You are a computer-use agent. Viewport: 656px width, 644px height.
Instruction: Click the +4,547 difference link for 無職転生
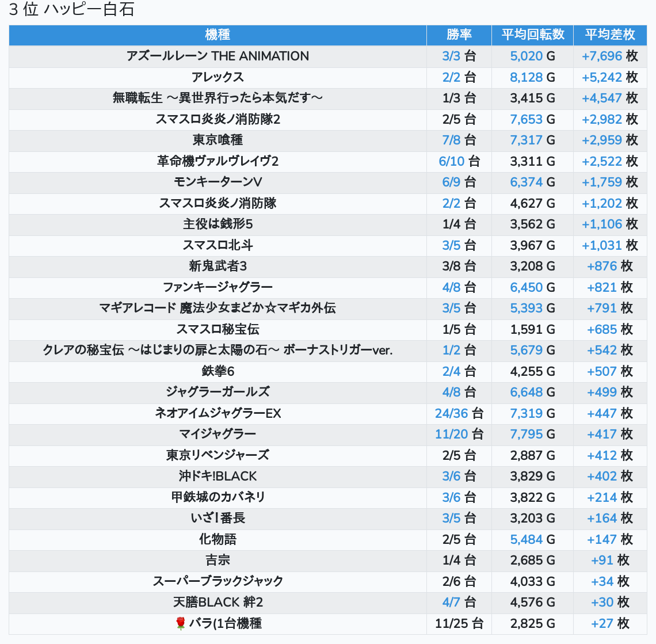(601, 98)
